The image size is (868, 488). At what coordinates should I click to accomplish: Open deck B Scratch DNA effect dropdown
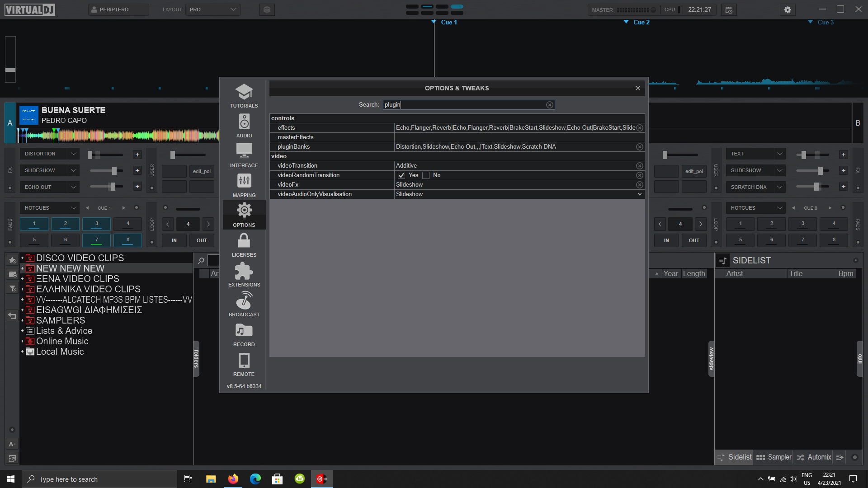point(755,187)
